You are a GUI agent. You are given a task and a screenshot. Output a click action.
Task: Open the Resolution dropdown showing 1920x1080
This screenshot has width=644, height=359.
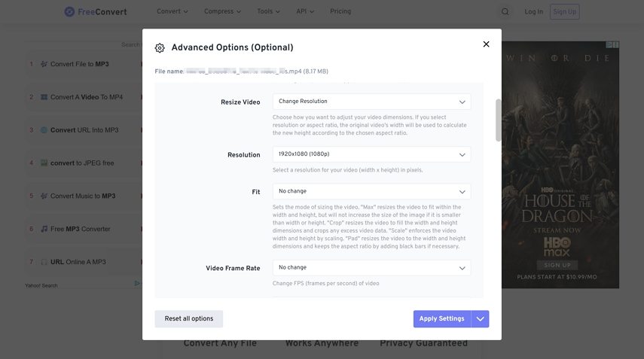pos(371,154)
